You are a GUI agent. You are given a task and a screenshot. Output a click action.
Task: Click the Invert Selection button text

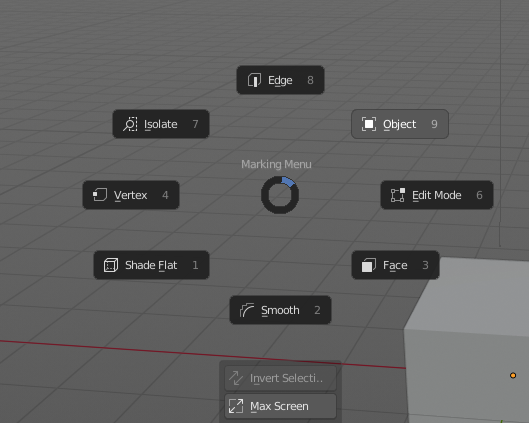(x=286, y=378)
